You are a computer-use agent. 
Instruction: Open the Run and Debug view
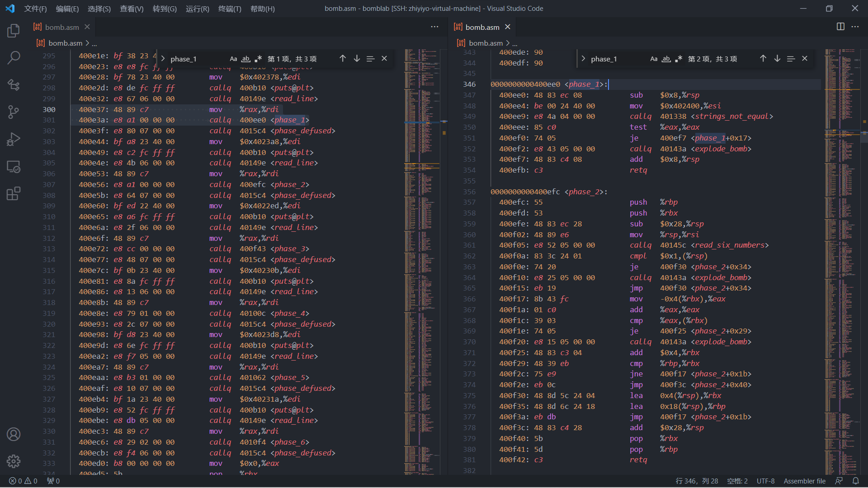click(14, 139)
